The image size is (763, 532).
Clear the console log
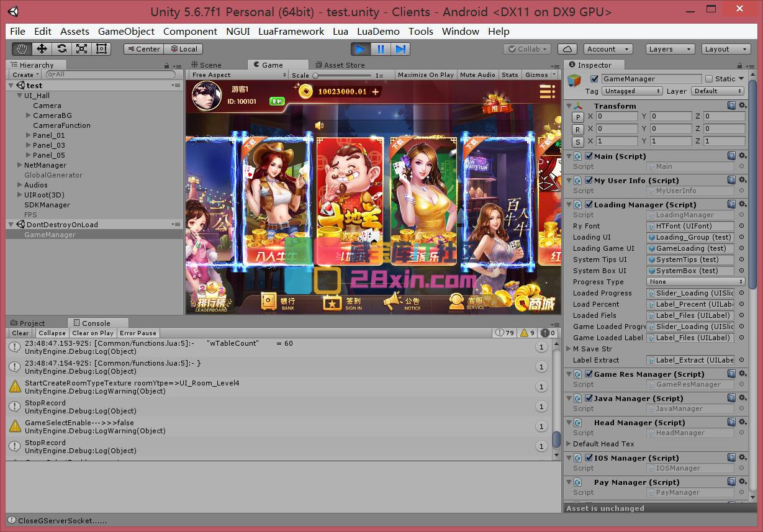(x=20, y=333)
